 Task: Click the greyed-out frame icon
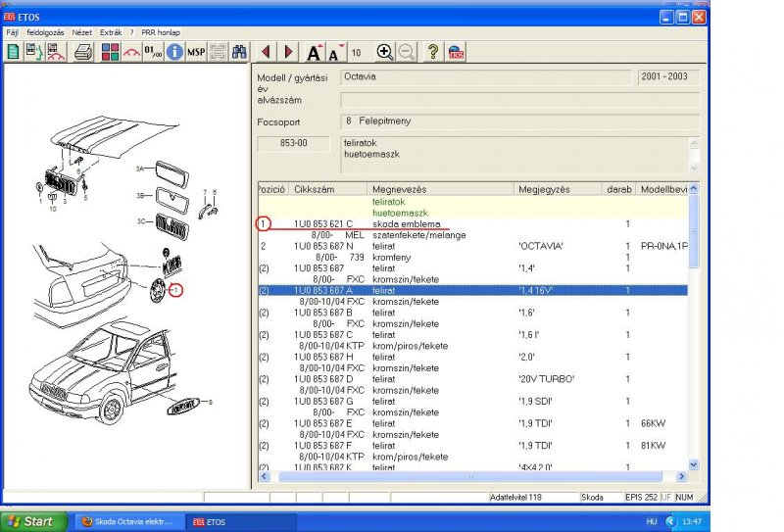pos(218,52)
